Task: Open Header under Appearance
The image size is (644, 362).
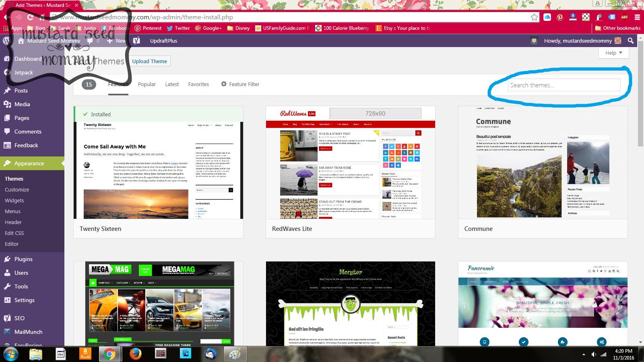Action: click(x=13, y=222)
